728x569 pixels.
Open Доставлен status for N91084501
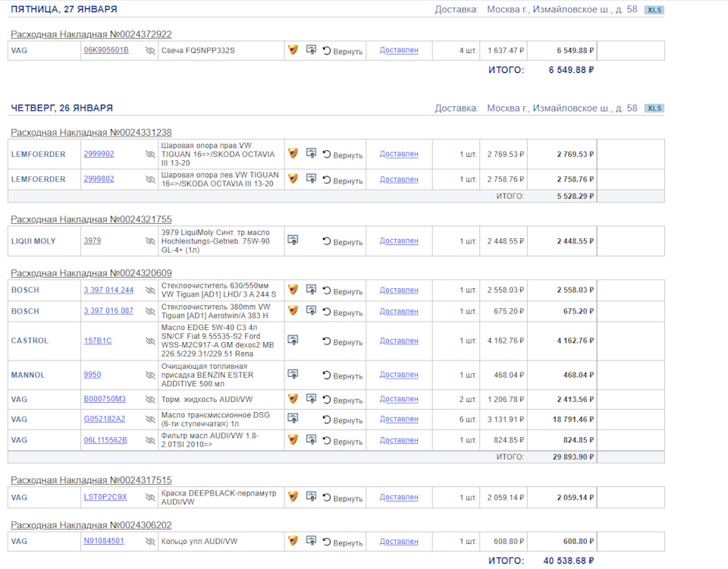click(x=399, y=542)
